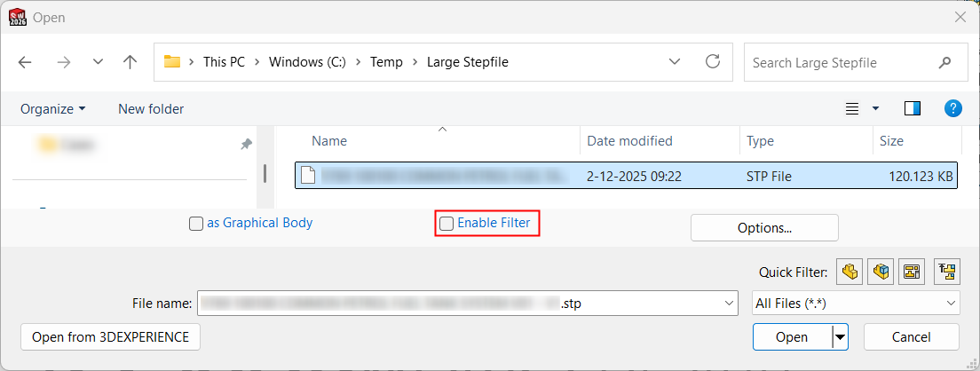Screen dimensions: 980x371
Task: Toggle the preview pane icon
Action: pyautogui.click(x=913, y=108)
